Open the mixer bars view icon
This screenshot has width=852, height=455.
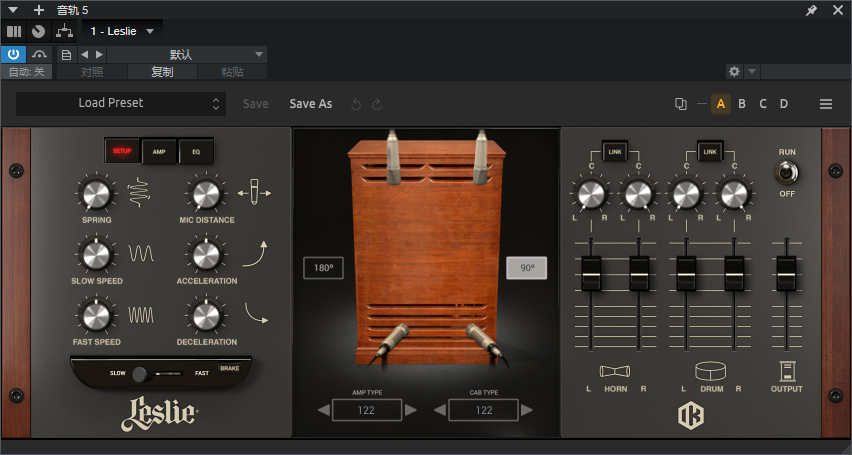point(14,32)
